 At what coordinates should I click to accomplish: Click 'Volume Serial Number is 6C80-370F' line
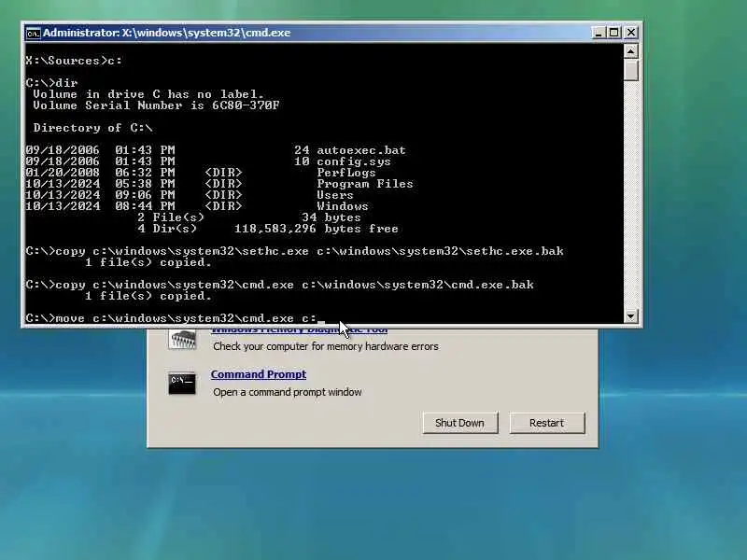point(156,105)
